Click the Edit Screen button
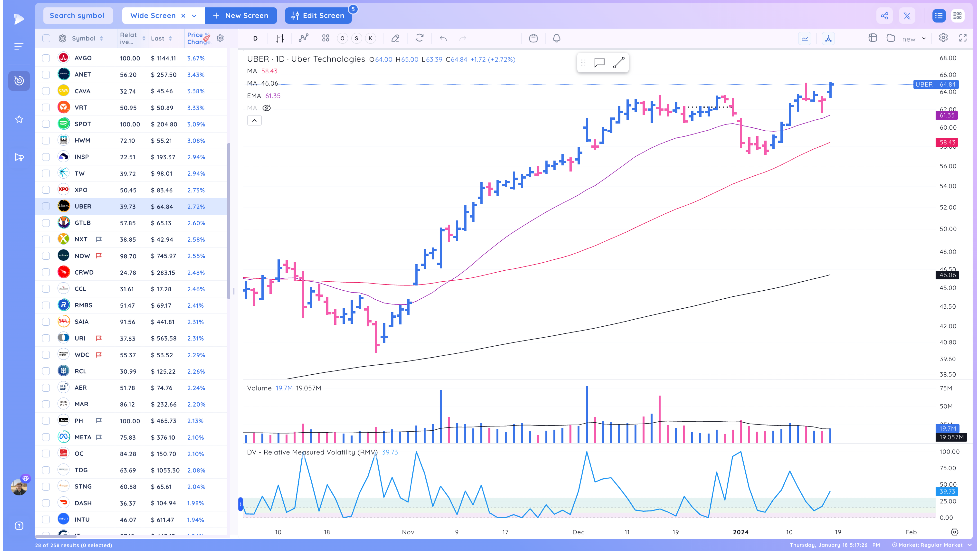Viewport: 980px width, 551px height. (x=318, y=16)
